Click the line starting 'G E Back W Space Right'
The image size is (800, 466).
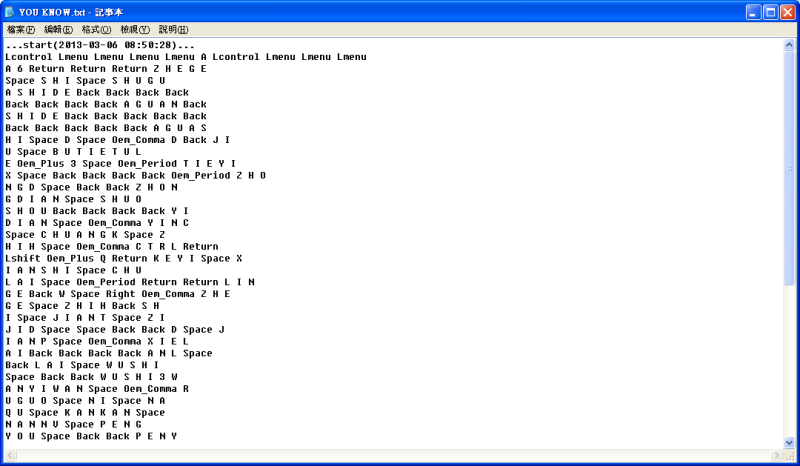coord(118,294)
